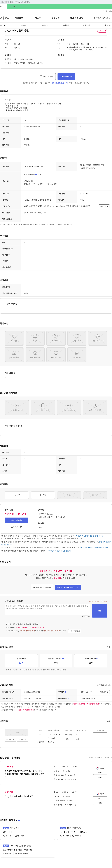Click info icon beside 빅데이터 추천 정보
The width and height of the screenshot is (112, 868).
tap(19, 820)
